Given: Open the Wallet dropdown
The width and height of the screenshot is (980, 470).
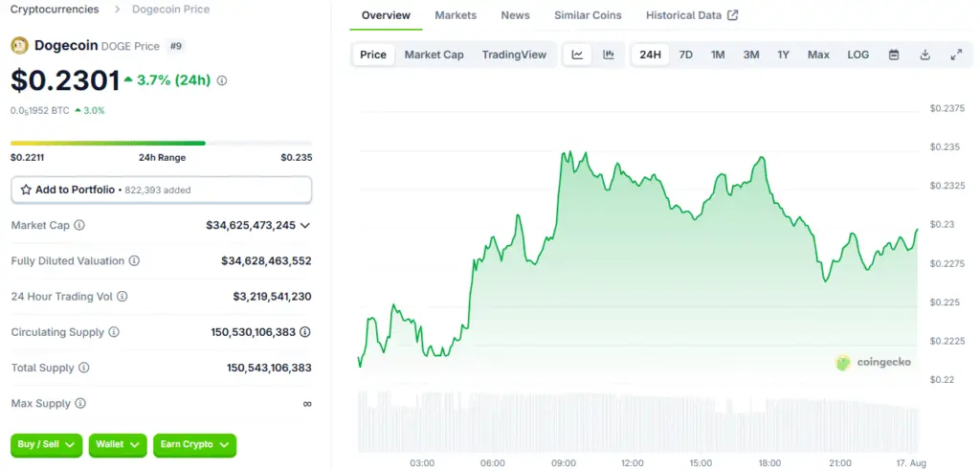Looking at the screenshot, I should [118, 444].
